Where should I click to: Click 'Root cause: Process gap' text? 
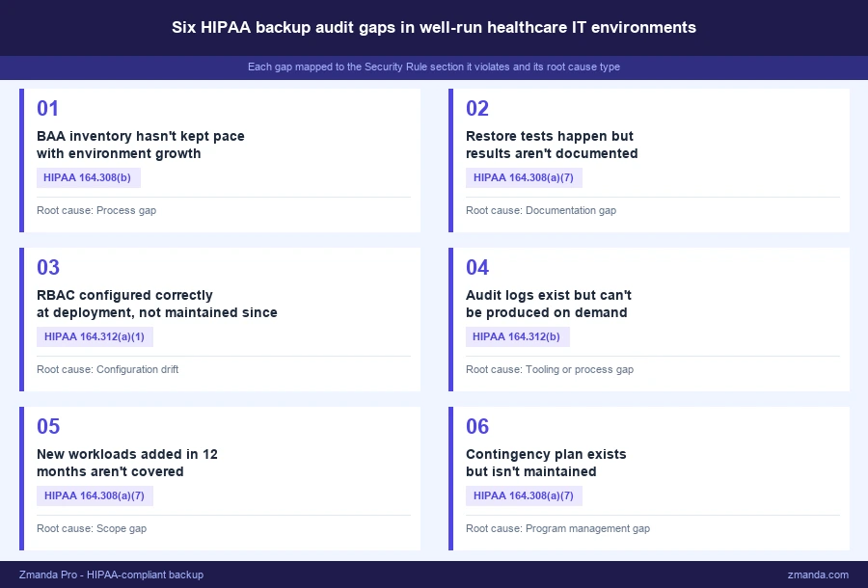(96, 210)
